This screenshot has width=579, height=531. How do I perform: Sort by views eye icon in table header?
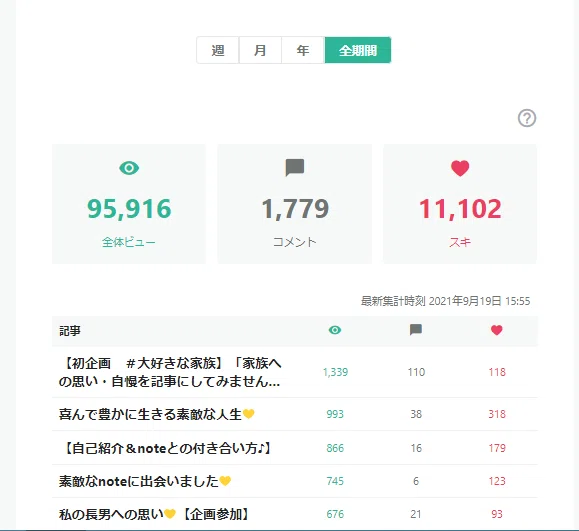(335, 330)
